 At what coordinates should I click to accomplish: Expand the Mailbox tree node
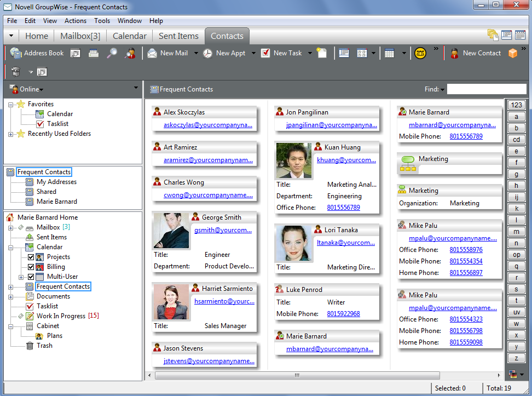[x=11, y=228]
